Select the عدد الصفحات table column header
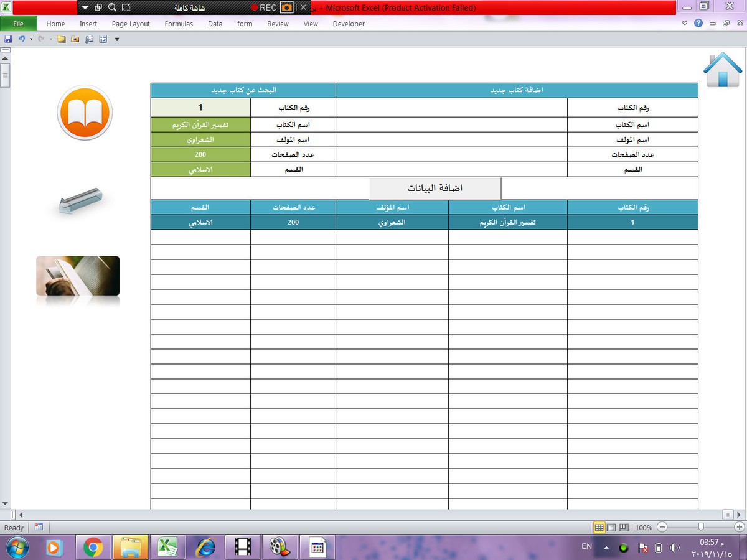The image size is (747, 560). pyautogui.click(x=293, y=207)
